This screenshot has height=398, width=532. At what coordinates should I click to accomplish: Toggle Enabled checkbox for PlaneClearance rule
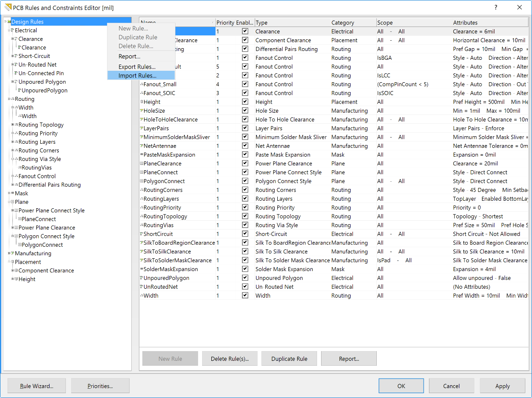pyautogui.click(x=245, y=164)
